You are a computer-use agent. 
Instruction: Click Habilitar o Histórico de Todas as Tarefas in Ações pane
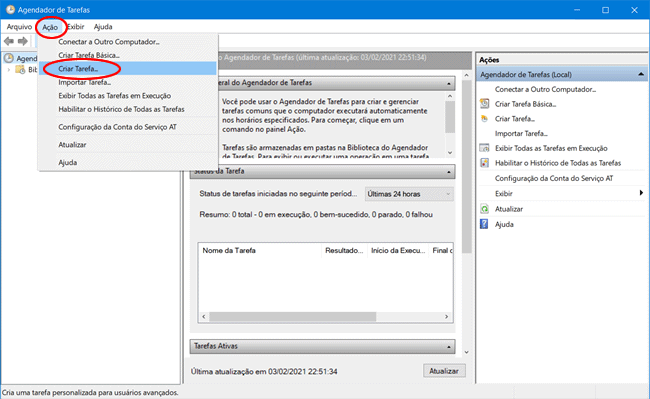coord(558,163)
